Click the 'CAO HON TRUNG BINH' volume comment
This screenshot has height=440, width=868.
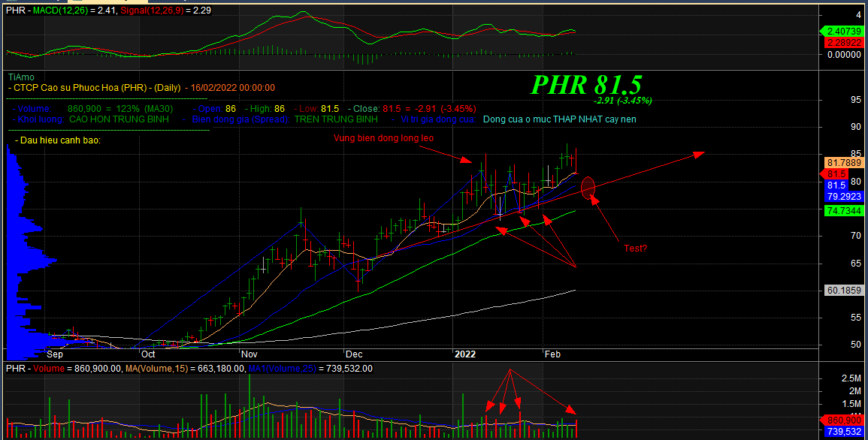point(119,119)
